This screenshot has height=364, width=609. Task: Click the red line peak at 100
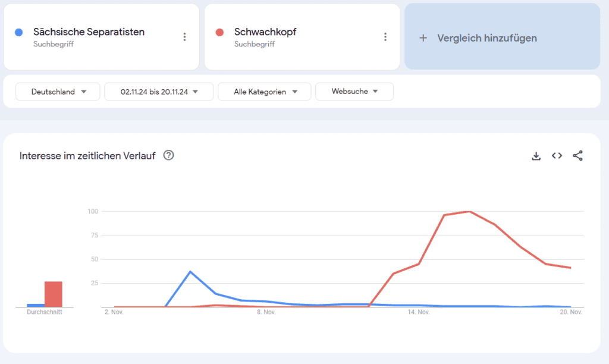click(x=470, y=212)
